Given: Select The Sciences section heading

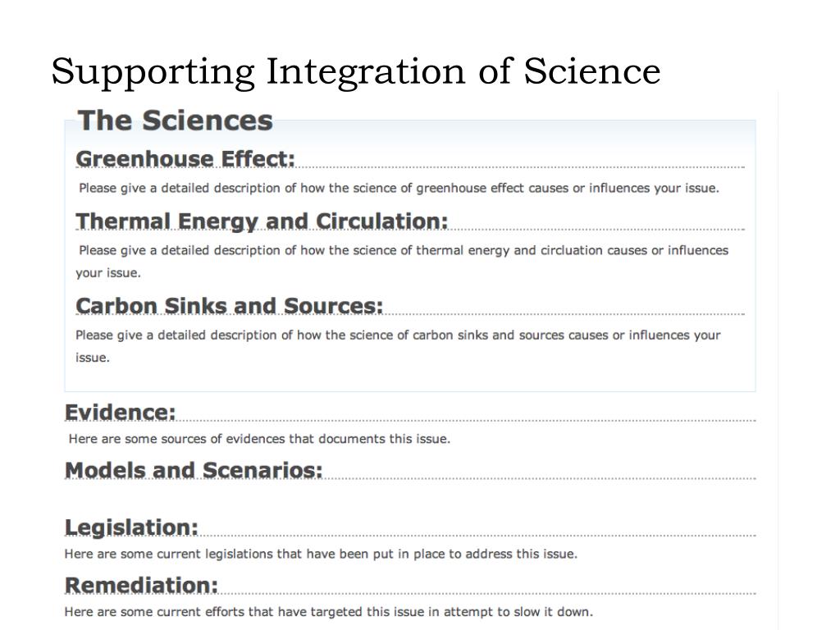Looking at the screenshot, I should 176,120.
